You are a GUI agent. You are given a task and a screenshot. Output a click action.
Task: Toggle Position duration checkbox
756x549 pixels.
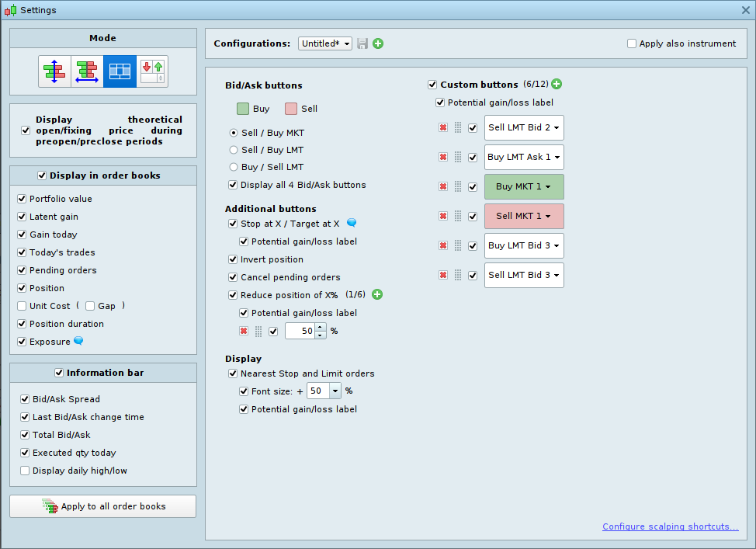click(22, 324)
